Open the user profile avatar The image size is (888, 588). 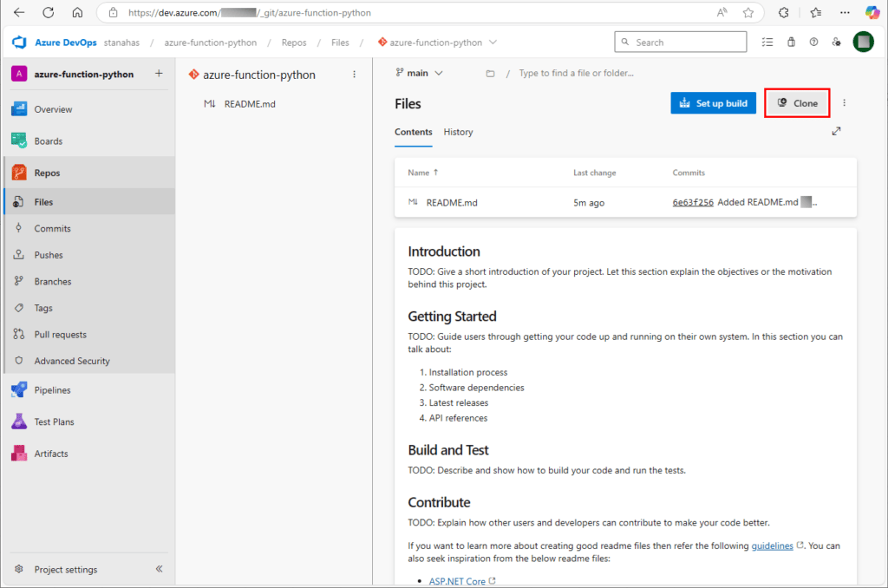863,42
